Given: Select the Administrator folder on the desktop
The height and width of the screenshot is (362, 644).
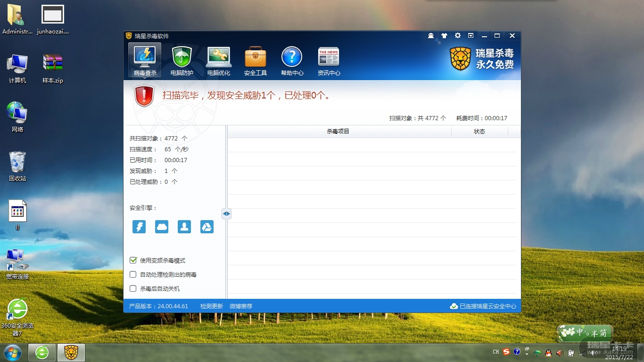Looking at the screenshot, I should click(x=17, y=20).
